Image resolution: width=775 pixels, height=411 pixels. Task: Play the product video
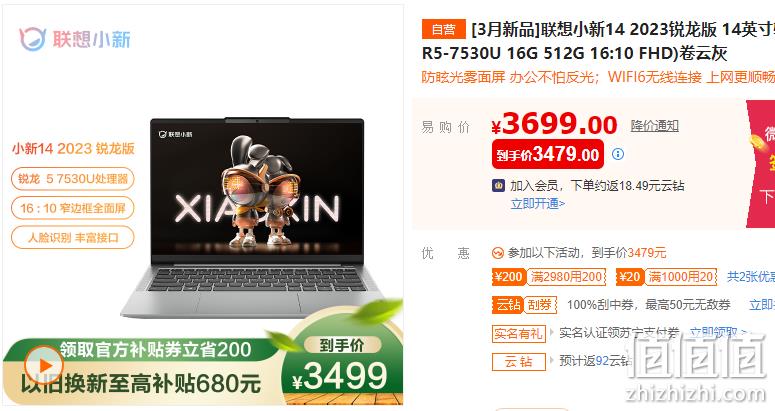pyautogui.click(x=43, y=366)
